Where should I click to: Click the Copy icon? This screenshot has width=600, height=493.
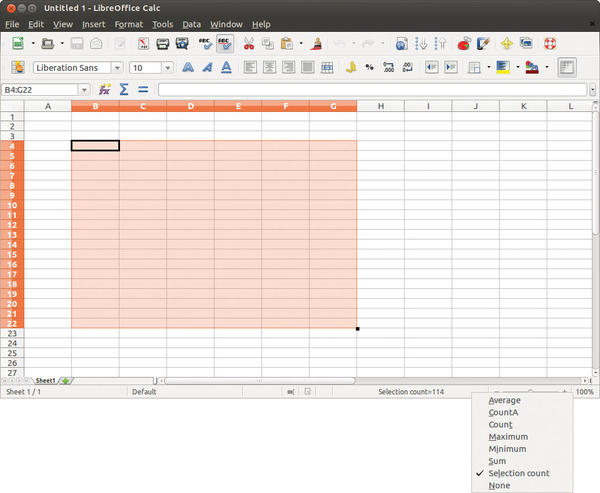[x=268, y=44]
